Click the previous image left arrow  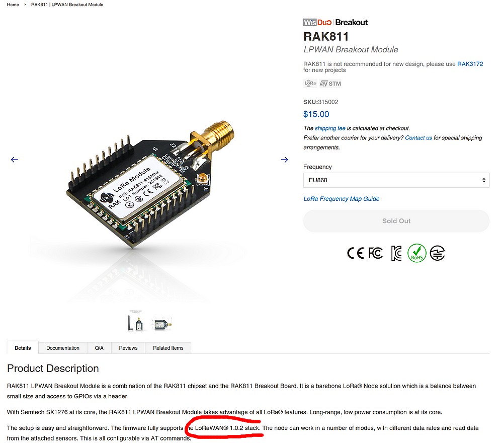coord(15,160)
